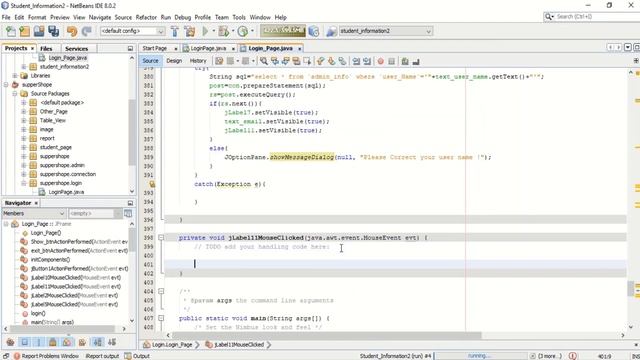The width and height of the screenshot is (640, 360).
Task: Close the Start Page tab
Action: click(x=176, y=49)
